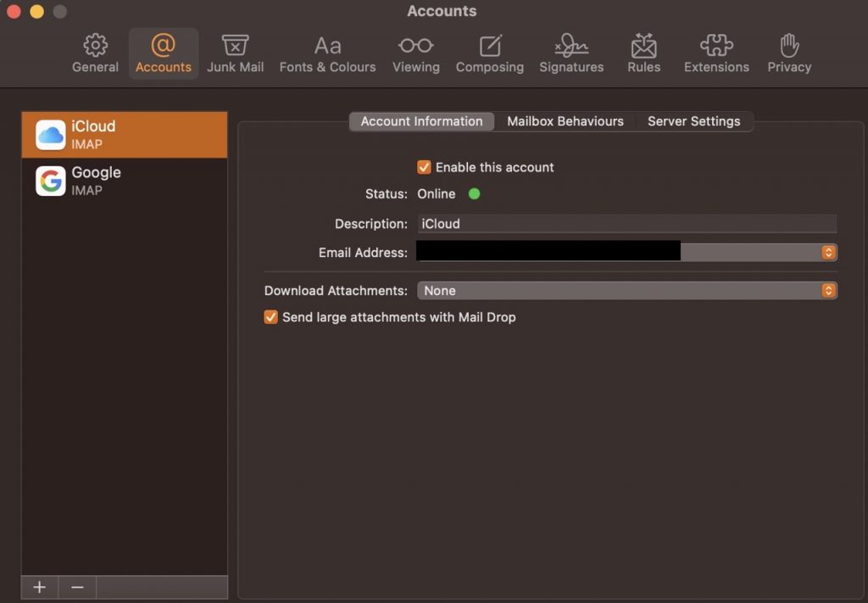Open the Privacy preferences pane
The height and width of the screenshot is (603, 868).
pyautogui.click(x=789, y=53)
